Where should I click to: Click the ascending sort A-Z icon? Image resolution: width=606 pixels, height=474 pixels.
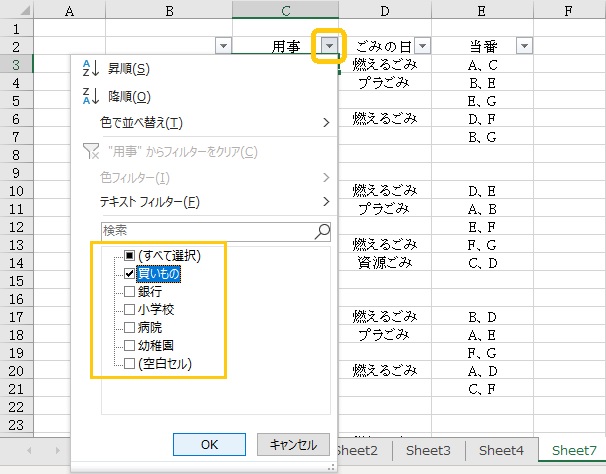pos(89,68)
